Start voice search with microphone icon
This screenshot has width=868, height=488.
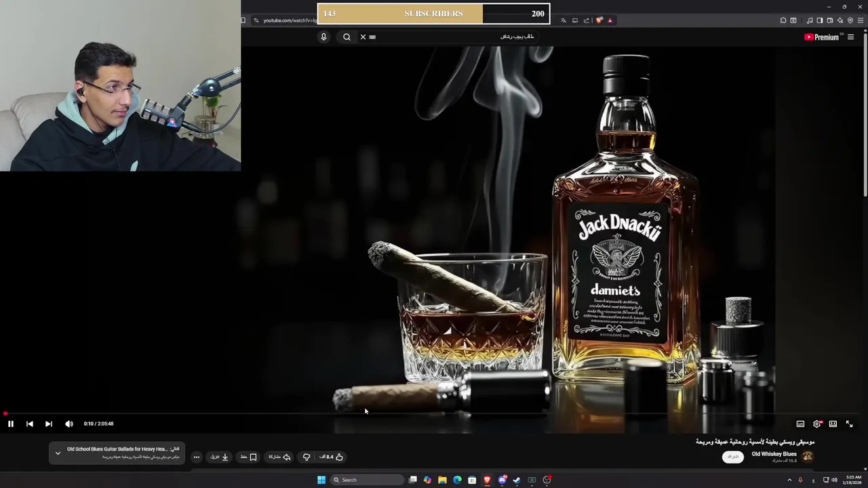click(323, 37)
